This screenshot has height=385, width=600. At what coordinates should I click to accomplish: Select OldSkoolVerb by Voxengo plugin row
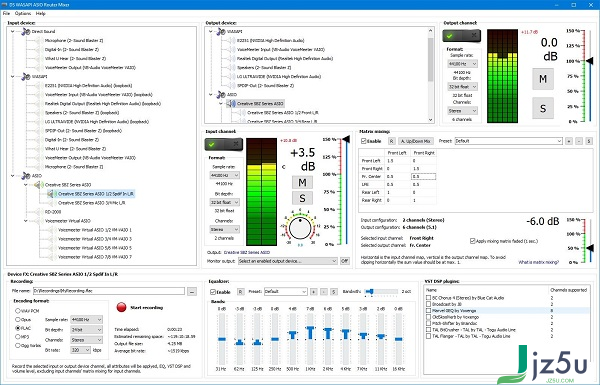click(x=455, y=317)
